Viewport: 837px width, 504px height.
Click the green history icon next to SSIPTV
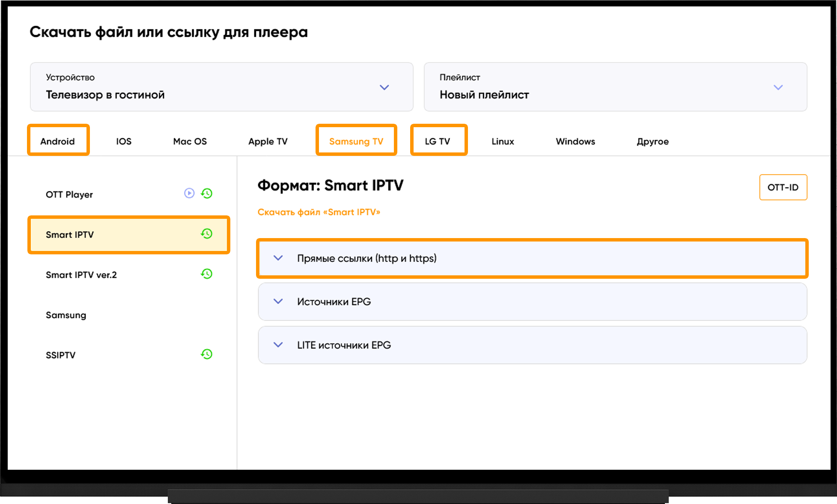(207, 354)
